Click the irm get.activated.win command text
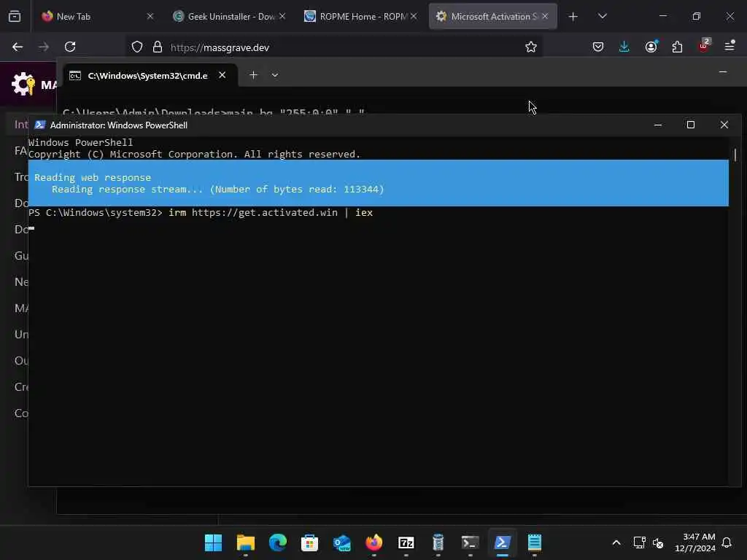This screenshot has height=560, width=747. (x=271, y=212)
